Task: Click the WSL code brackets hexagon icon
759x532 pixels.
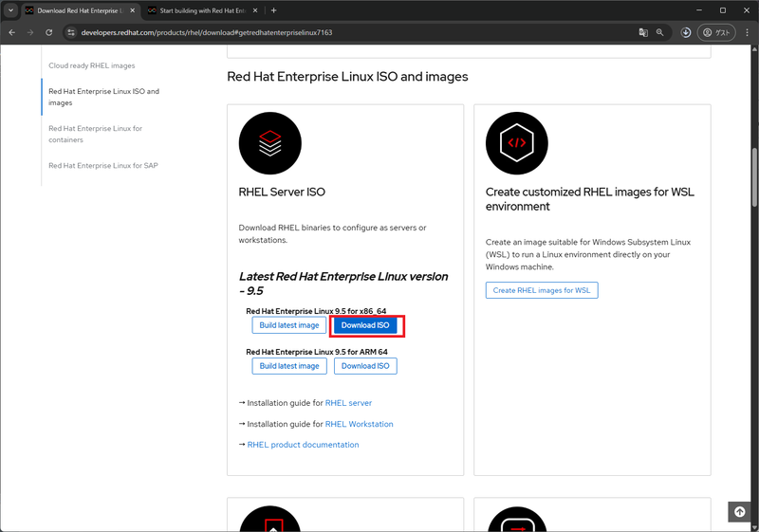Action: [517, 143]
